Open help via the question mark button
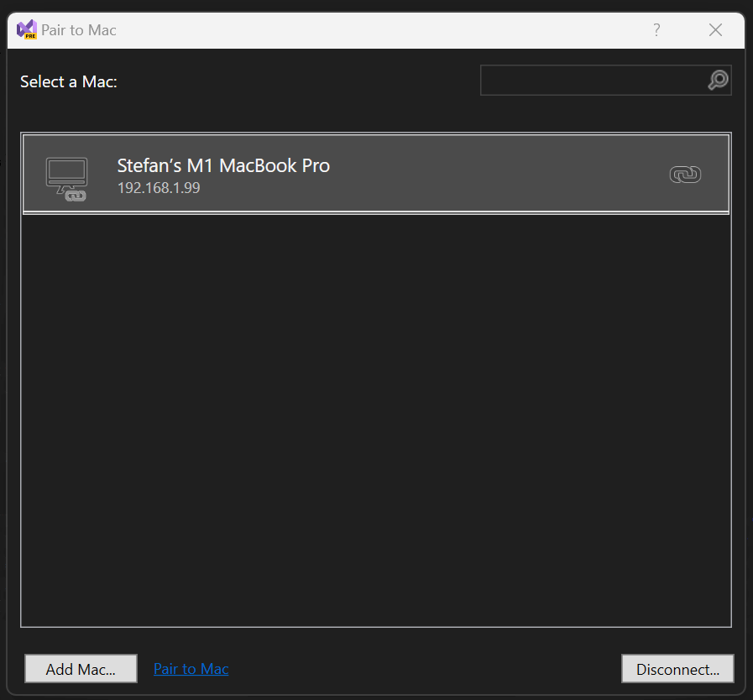The width and height of the screenshot is (753, 700). click(656, 30)
